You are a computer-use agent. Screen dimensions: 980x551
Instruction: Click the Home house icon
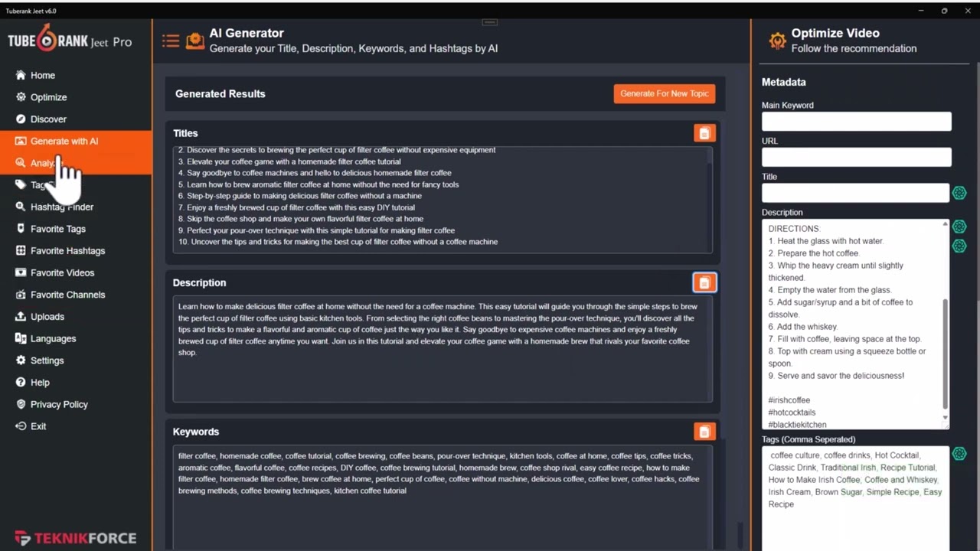tap(21, 75)
